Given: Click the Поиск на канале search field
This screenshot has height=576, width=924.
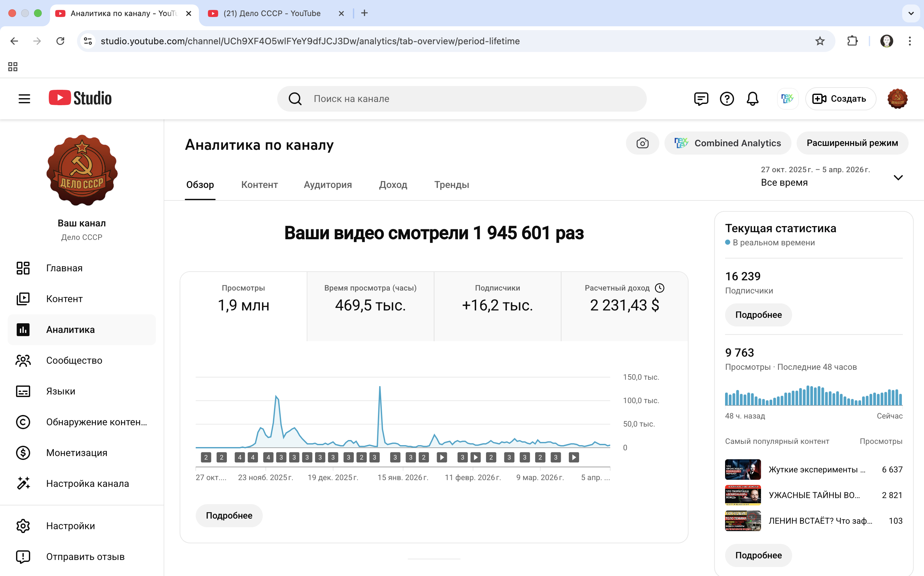Looking at the screenshot, I should click(x=462, y=99).
